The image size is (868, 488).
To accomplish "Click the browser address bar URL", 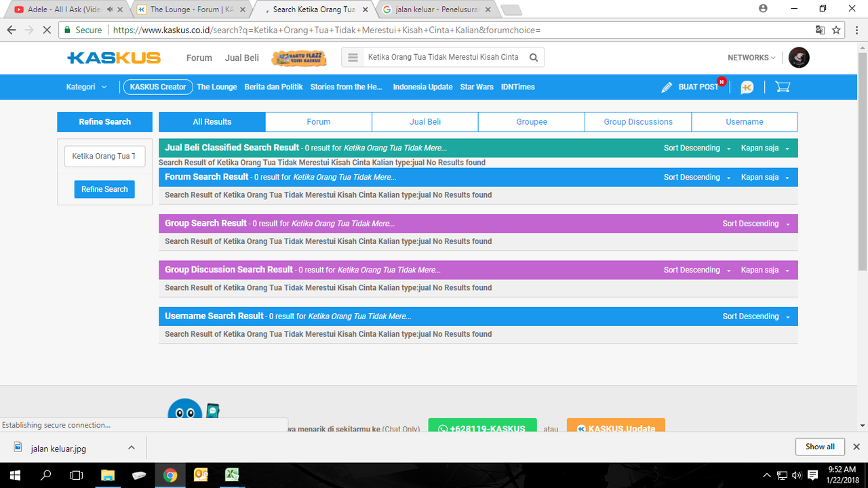I will pyautogui.click(x=327, y=30).
